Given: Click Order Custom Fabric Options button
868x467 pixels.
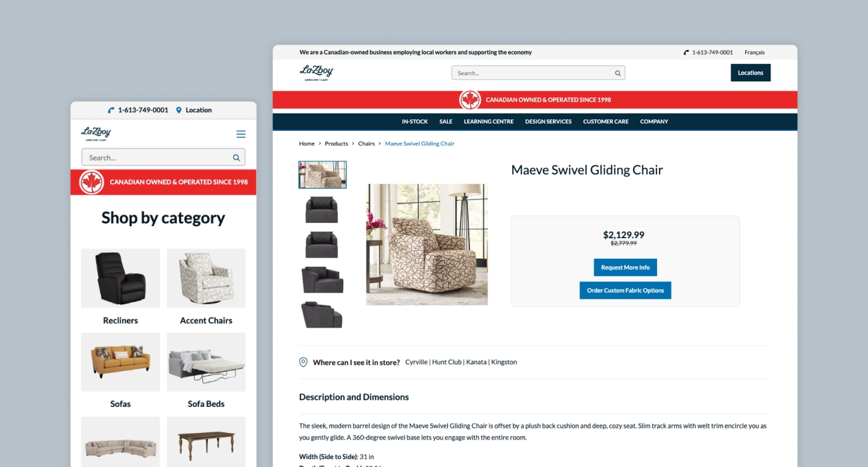Looking at the screenshot, I should click(626, 290).
